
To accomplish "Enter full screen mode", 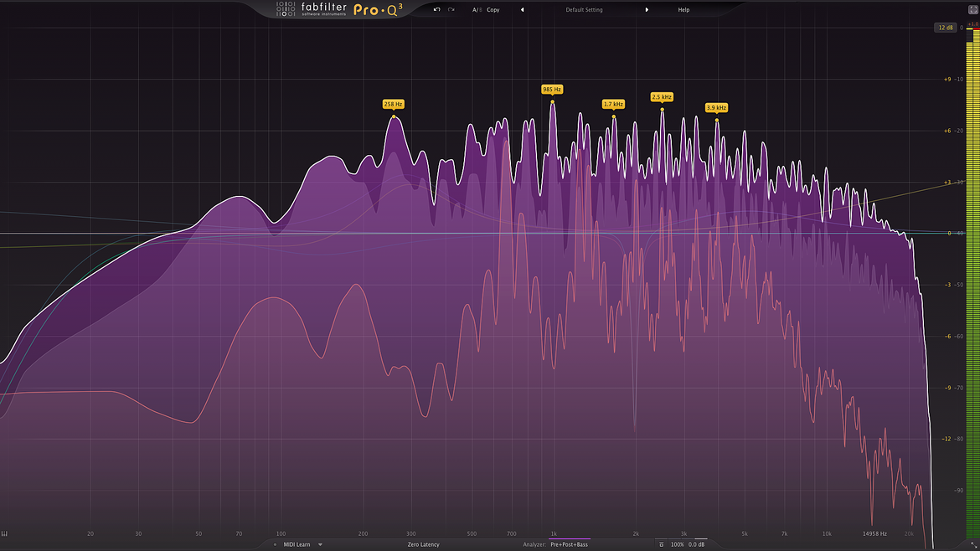I will [972, 9].
